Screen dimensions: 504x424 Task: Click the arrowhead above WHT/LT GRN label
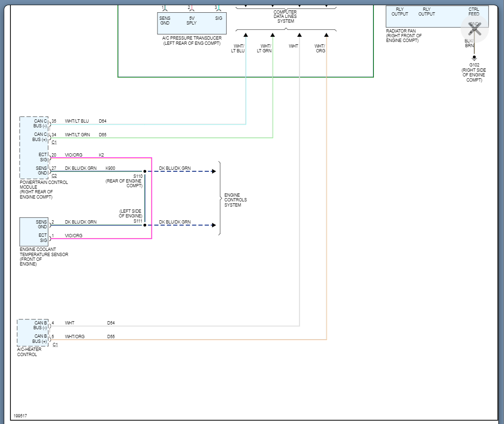coord(273,35)
